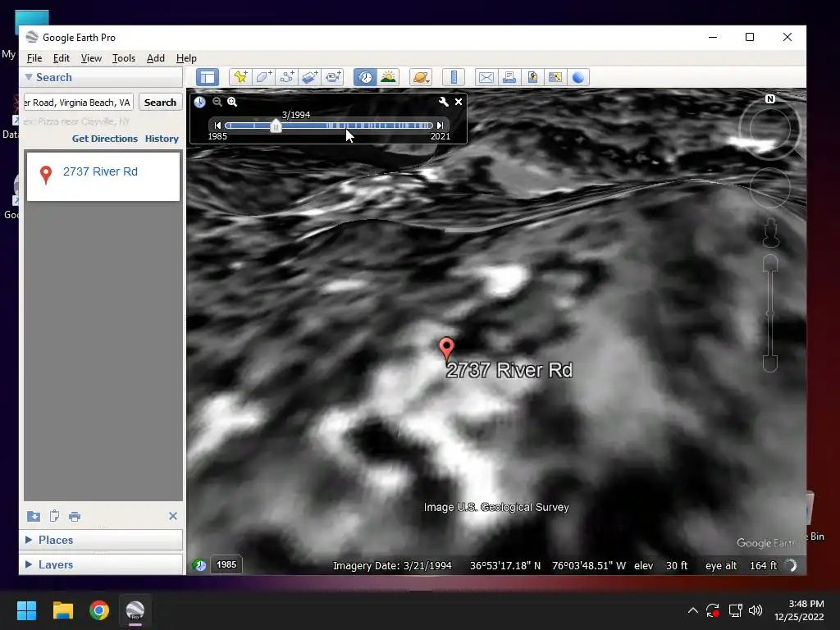Image resolution: width=840 pixels, height=630 pixels.
Task: Save image of current view
Action: click(x=532, y=77)
